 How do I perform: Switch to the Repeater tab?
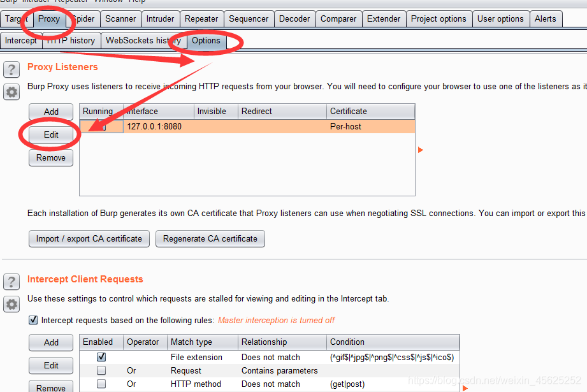click(201, 18)
